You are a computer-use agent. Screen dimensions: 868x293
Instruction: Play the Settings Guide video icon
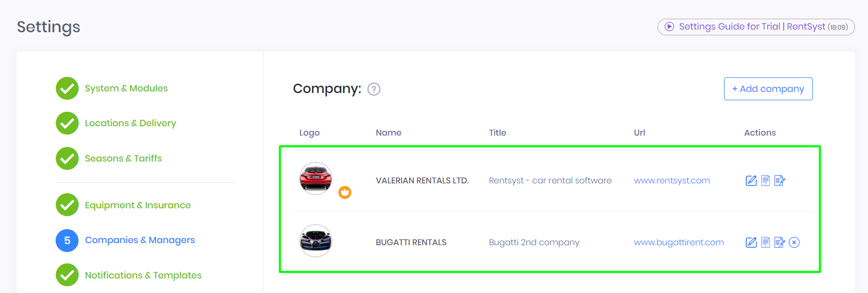pos(669,26)
